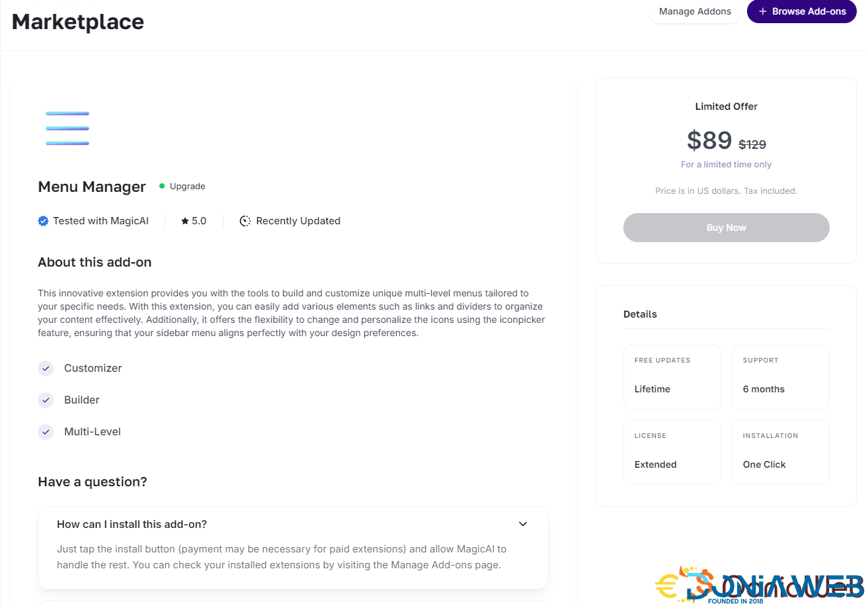This screenshot has width=868, height=606.
Task: Click the License Extended detail card
Action: pyautogui.click(x=672, y=452)
